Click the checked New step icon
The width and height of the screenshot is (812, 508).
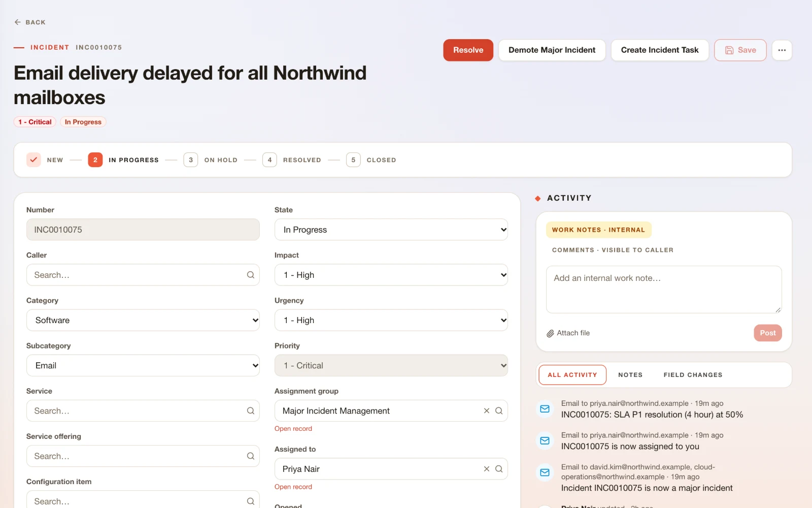tap(33, 160)
